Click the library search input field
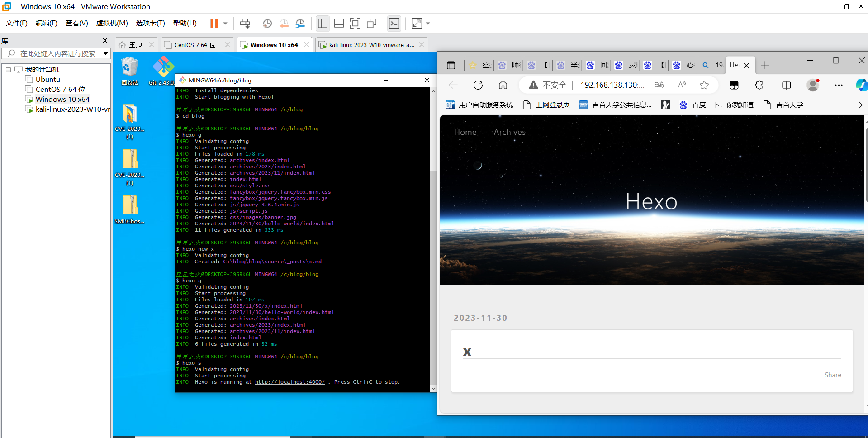 [57, 53]
